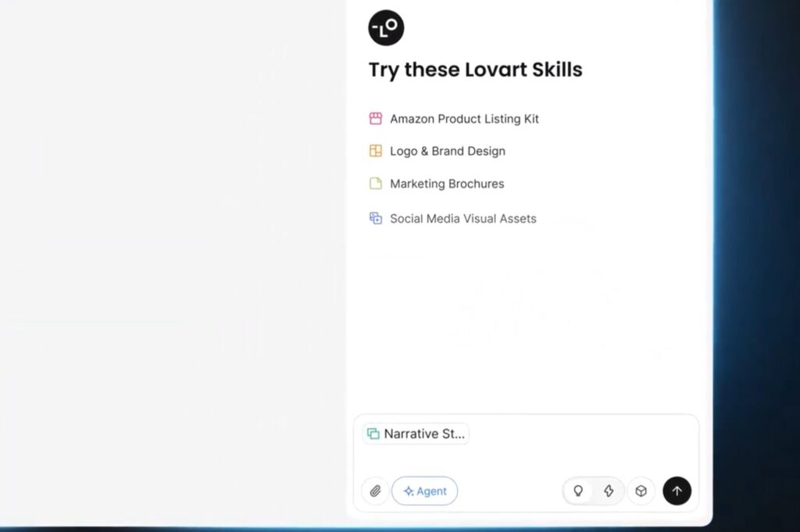Click the Narrative St... skill chip
This screenshot has height=532, width=800.
(x=416, y=434)
